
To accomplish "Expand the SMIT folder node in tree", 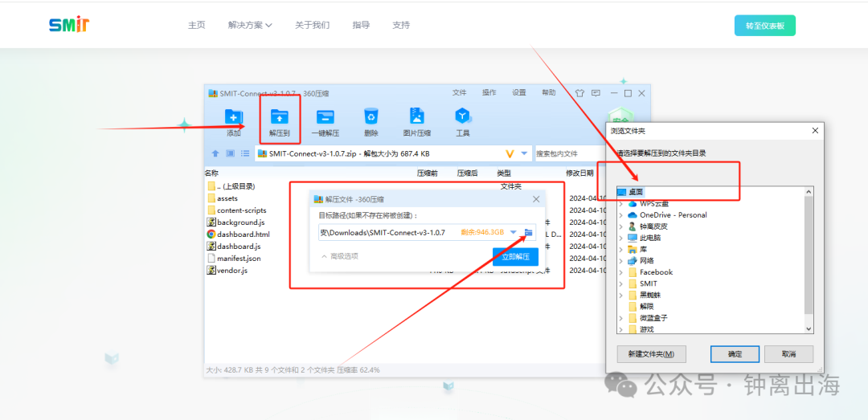I will [621, 283].
